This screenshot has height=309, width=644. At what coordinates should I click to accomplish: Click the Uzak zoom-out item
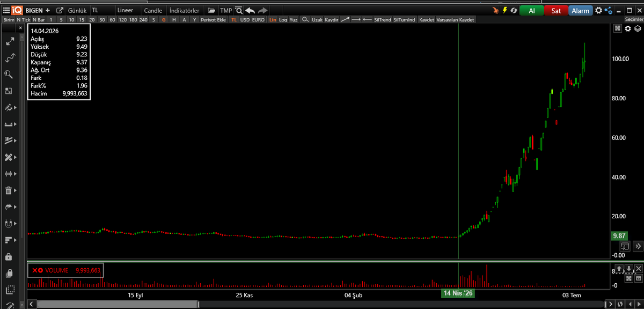(317, 19)
